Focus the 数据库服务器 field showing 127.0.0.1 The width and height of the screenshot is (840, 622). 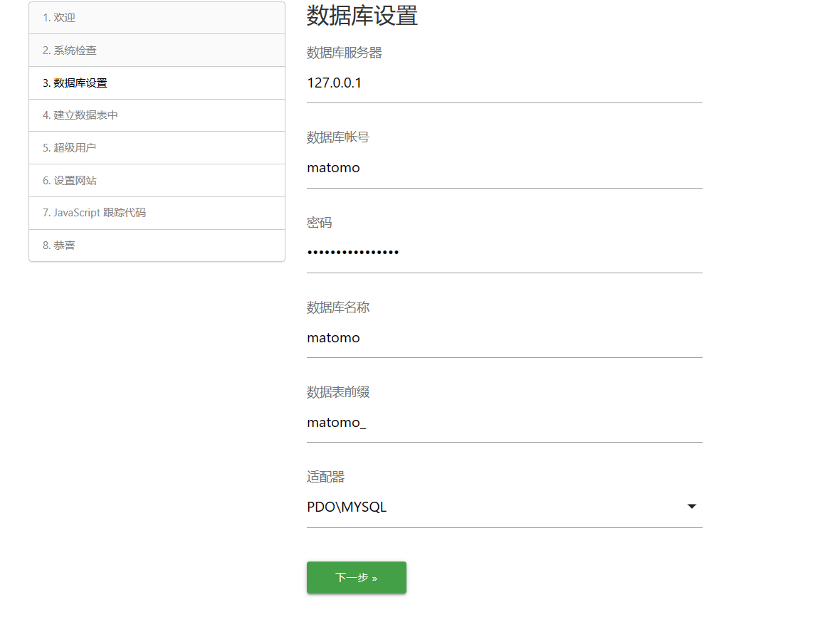click(504, 84)
